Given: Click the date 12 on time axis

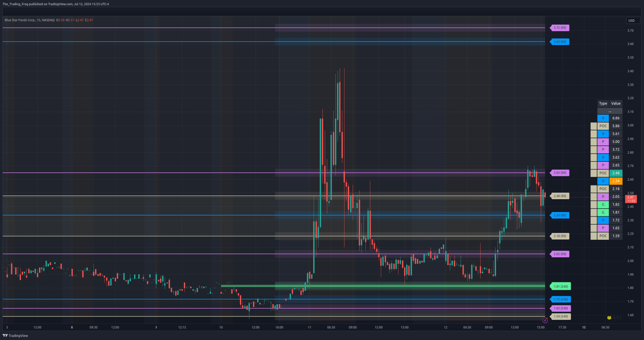Looking at the screenshot, I should [x=446, y=328].
